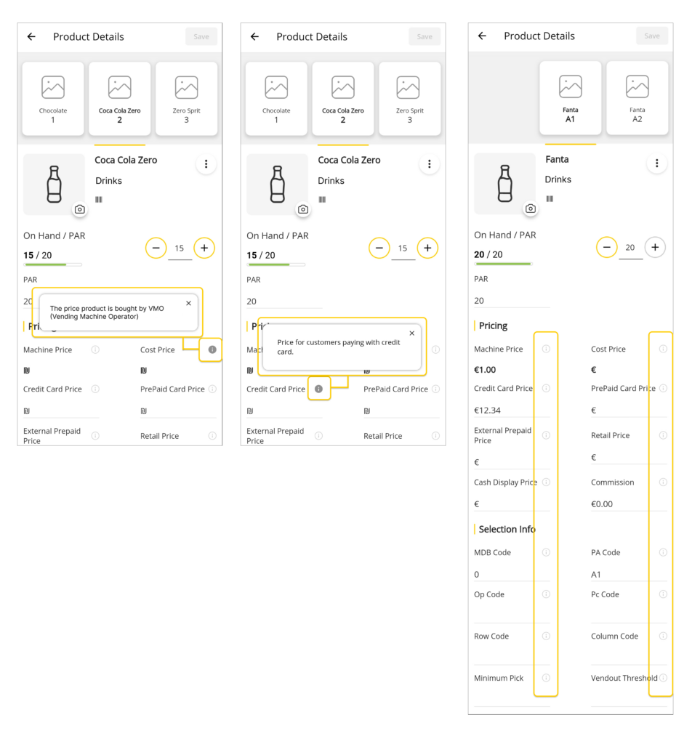The height and width of the screenshot is (744, 700).
Task: Select the Chocolate 1 card on the middle screen
Action: tap(276, 99)
